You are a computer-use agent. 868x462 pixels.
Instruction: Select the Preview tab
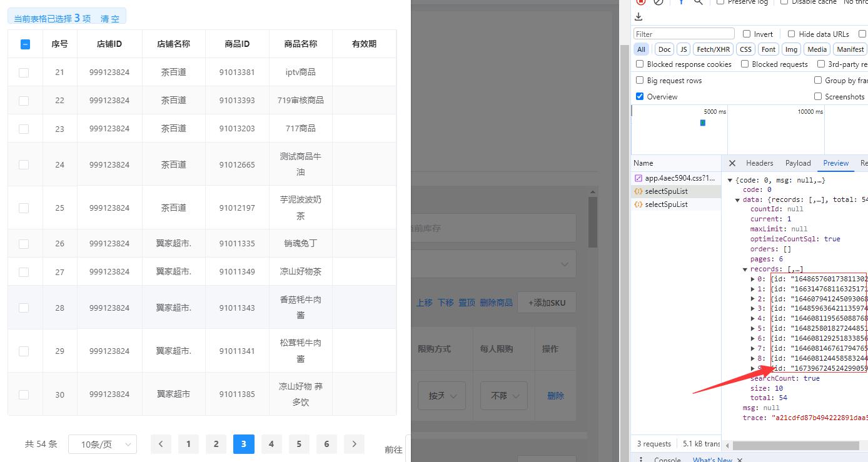tap(835, 163)
